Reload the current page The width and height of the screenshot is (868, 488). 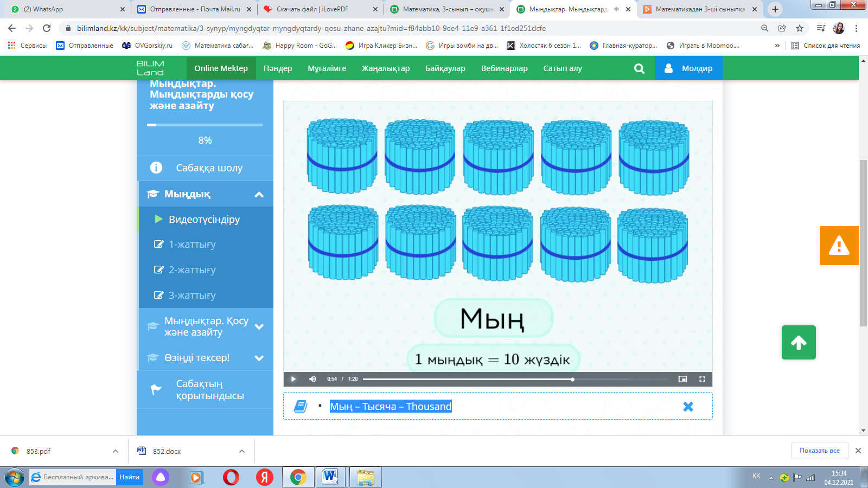[x=47, y=28]
